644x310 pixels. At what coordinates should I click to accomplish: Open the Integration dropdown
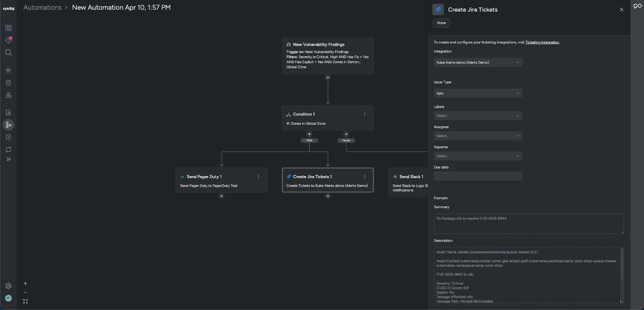478,62
